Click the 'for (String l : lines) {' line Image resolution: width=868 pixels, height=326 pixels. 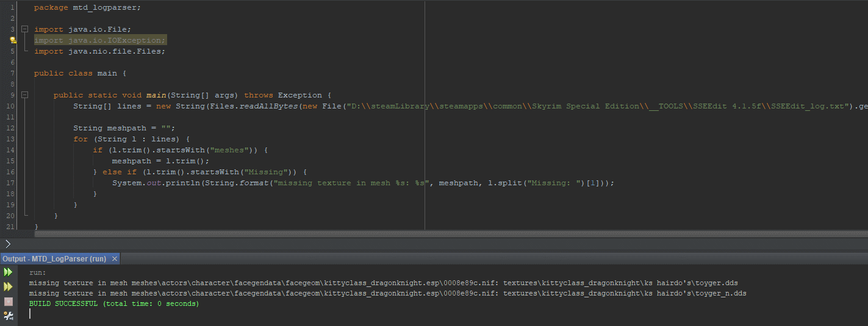[132, 139]
